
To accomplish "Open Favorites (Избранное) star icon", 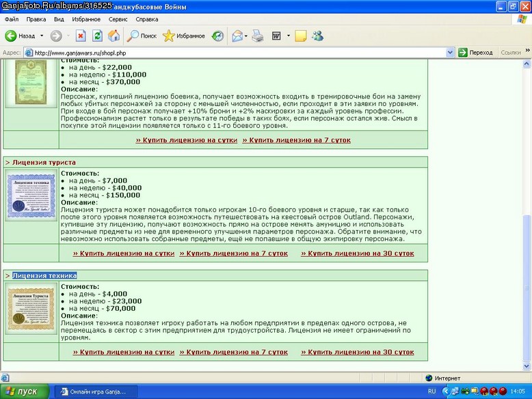I will pyautogui.click(x=168, y=36).
